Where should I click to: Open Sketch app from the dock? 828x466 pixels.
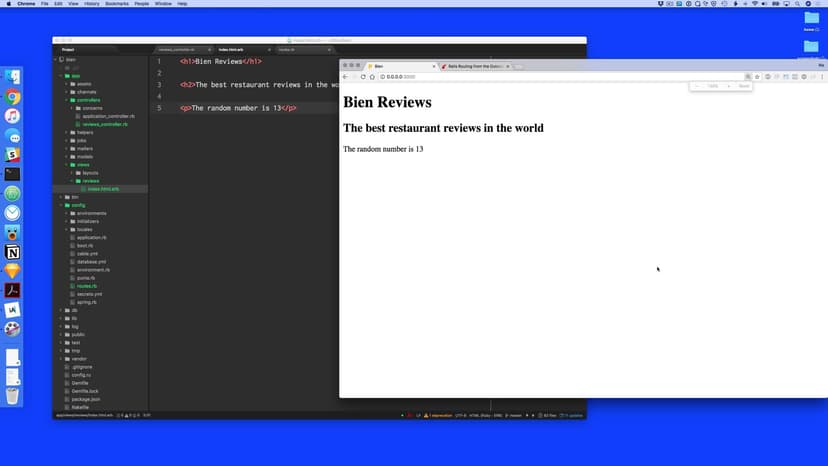(12, 271)
